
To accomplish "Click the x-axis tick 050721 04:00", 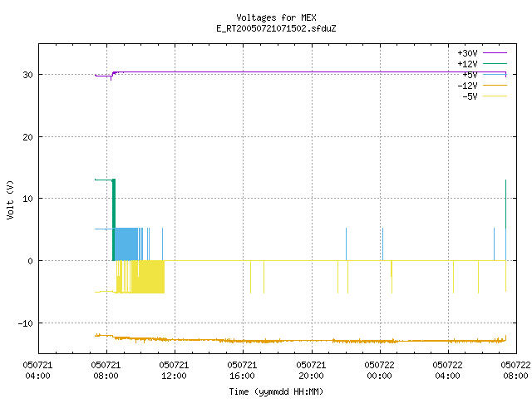I will click(37, 371).
